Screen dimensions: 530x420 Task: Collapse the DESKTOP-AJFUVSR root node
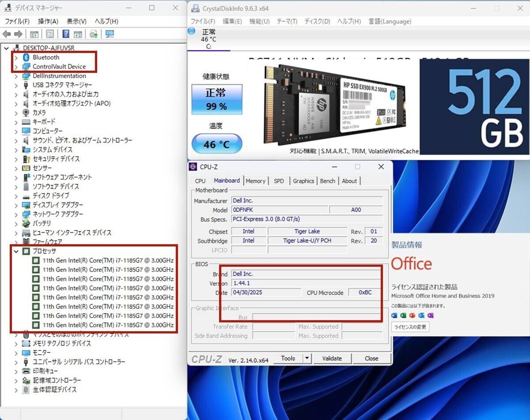click(7, 48)
